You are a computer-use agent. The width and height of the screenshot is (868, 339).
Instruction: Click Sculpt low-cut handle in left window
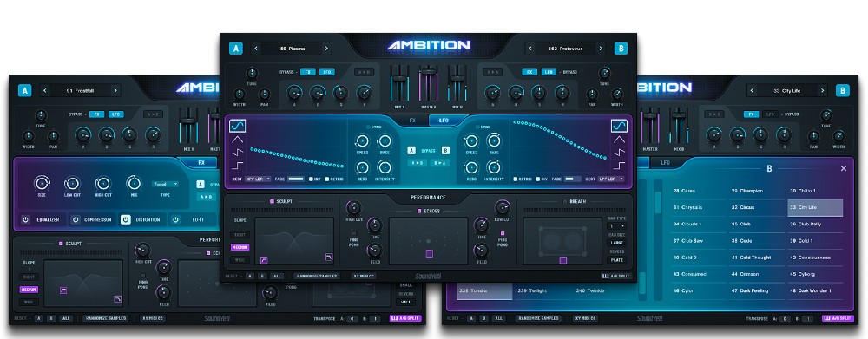[x=63, y=290]
